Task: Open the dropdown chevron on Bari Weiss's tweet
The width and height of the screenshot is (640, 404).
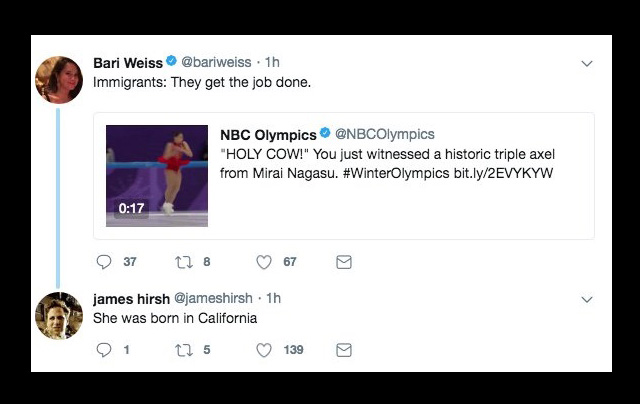Action: (587, 64)
